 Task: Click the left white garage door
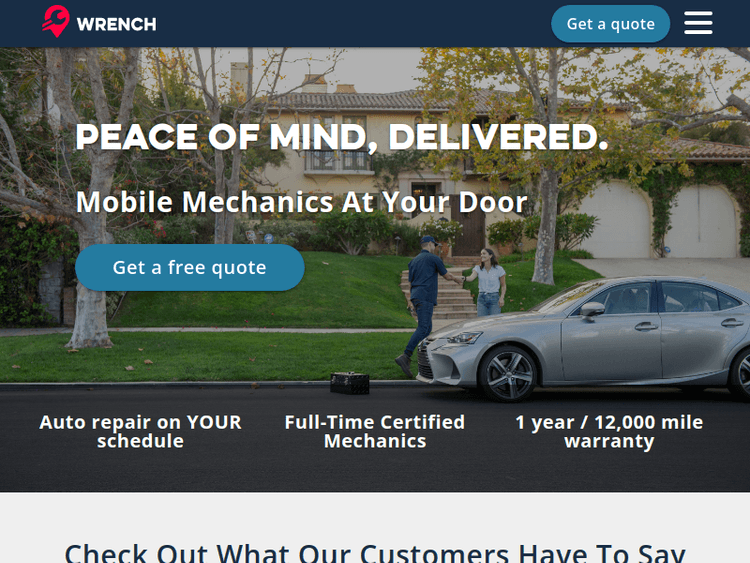617,221
